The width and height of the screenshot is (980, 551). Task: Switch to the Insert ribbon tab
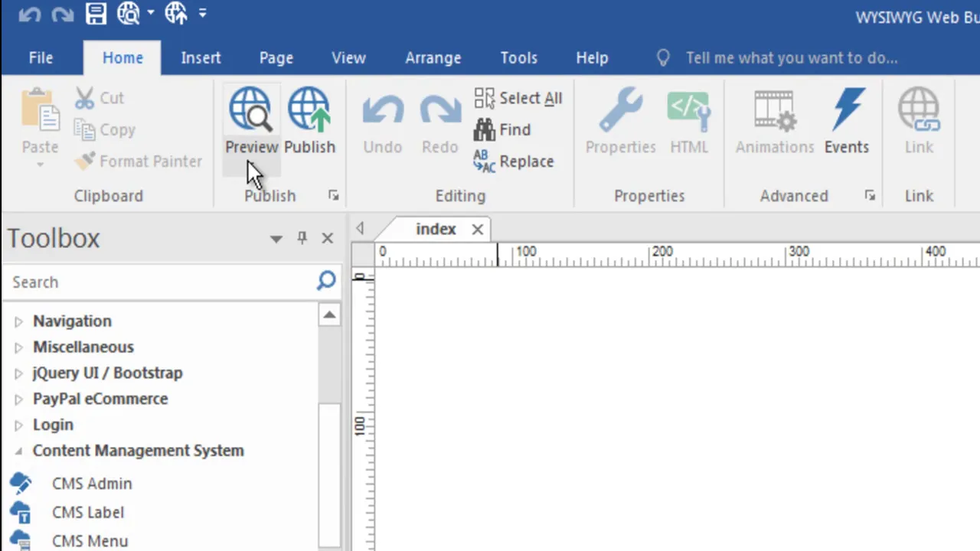(201, 58)
